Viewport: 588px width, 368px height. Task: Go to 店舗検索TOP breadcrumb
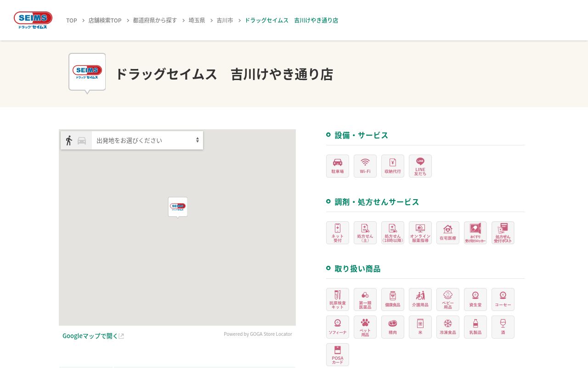(105, 20)
